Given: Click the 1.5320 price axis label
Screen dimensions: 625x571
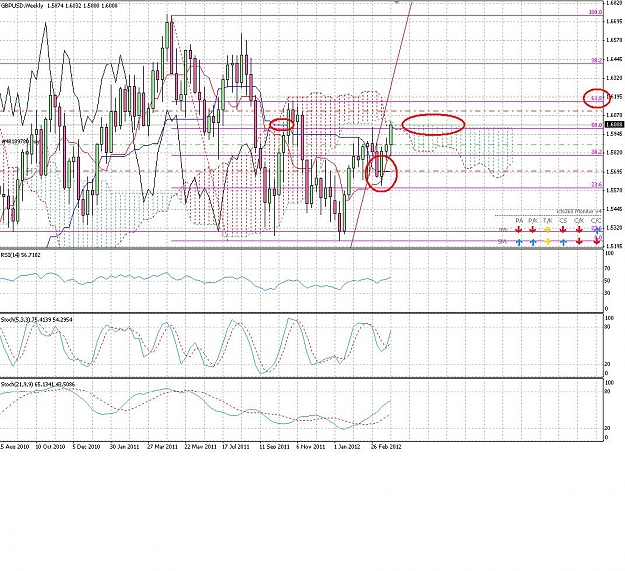Looking at the screenshot, I should point(614,228).
